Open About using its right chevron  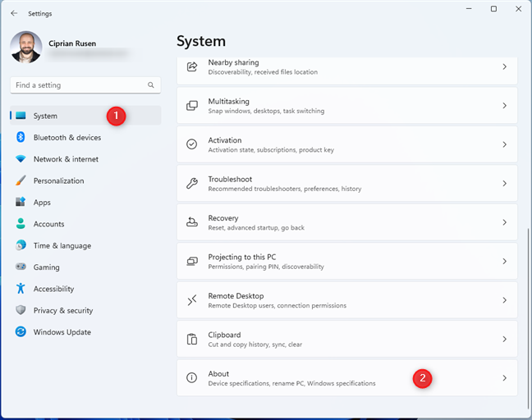point(505,378)
